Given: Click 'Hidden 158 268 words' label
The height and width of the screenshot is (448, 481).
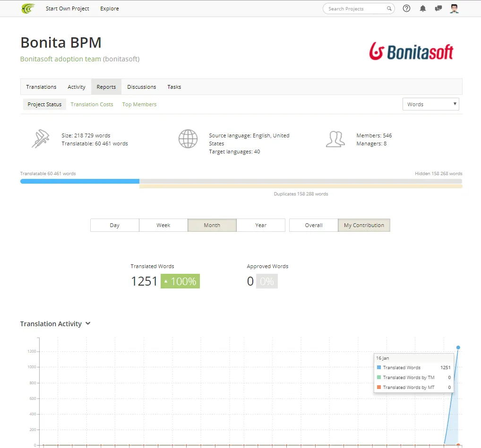Looking at the screenshot, I should [438, 173].
